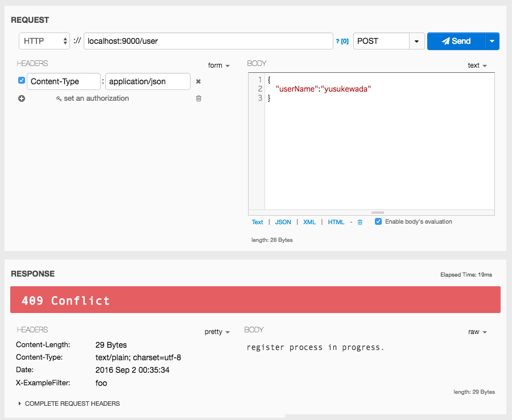Switch body format to JSON
The height and width of the screenshot is (420, 512).
click(283, 222)
